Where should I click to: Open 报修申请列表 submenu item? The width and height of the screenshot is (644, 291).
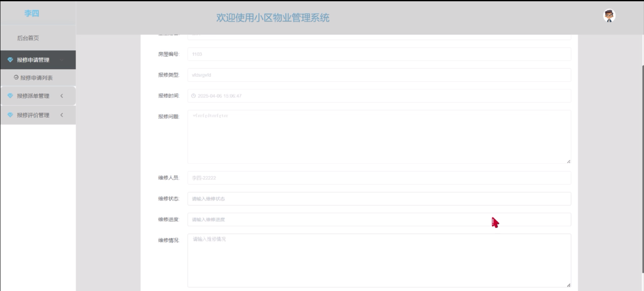click(x=36, y=78)
